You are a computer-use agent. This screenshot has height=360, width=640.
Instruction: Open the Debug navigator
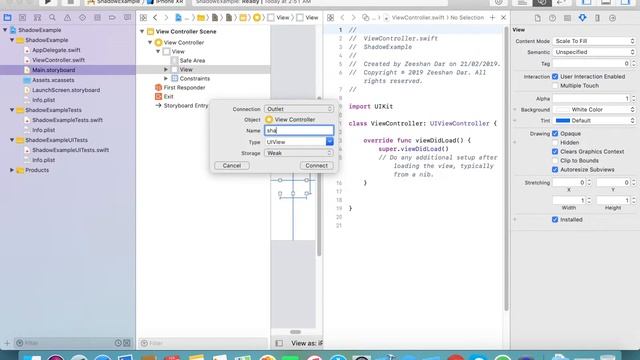coord(97,18)
